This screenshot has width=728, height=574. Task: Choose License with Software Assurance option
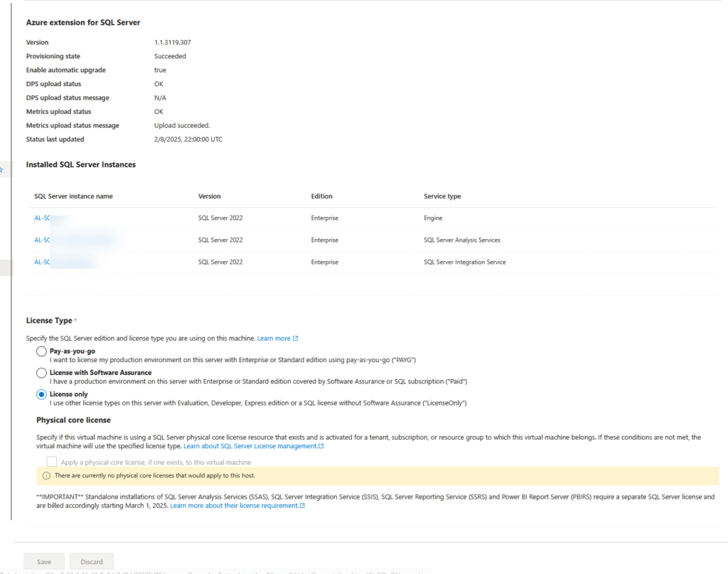tap(41, 373)
